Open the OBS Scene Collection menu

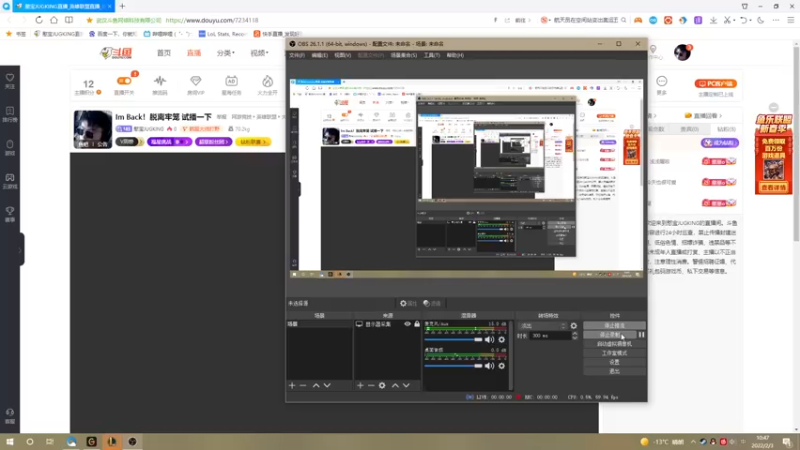404,55
